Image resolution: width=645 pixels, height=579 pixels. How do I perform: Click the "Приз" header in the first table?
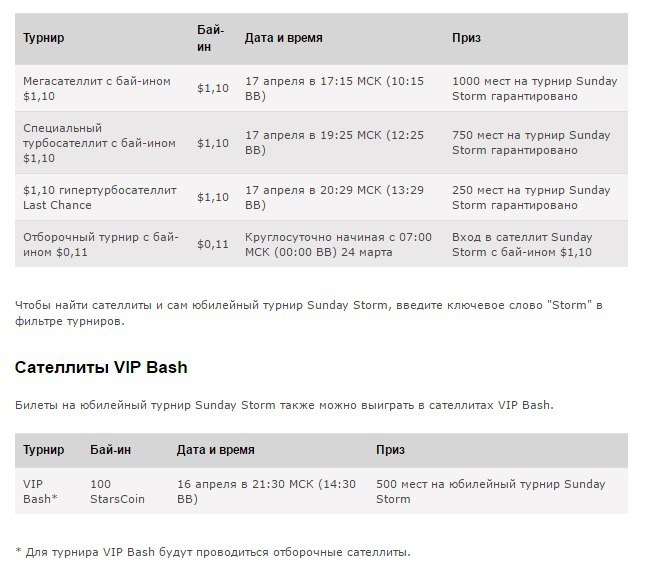click(467, 38)
